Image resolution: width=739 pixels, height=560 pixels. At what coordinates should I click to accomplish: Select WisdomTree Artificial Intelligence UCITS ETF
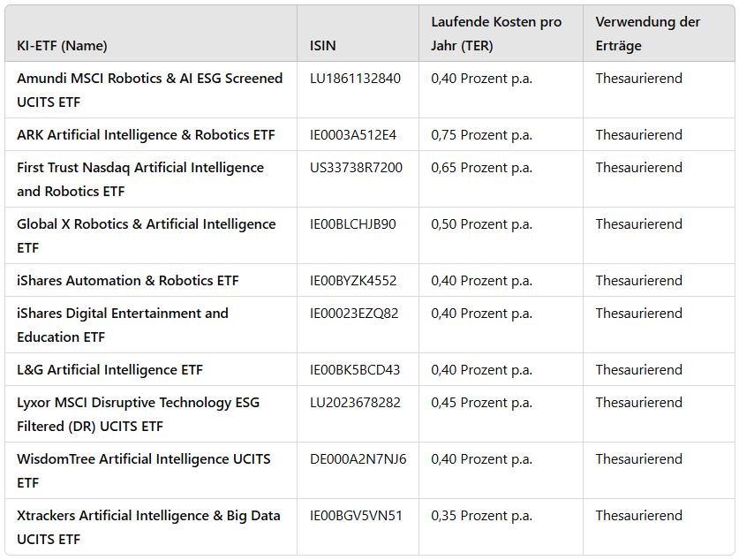[x=144, y=471]
